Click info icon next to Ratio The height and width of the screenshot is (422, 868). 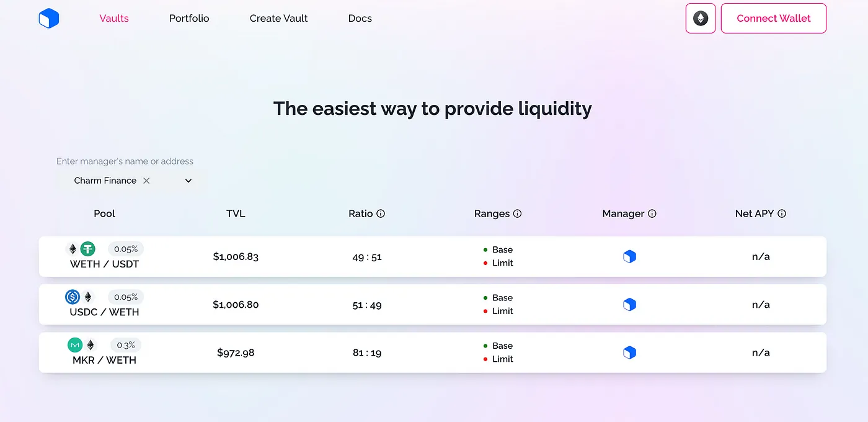(381, 213)
